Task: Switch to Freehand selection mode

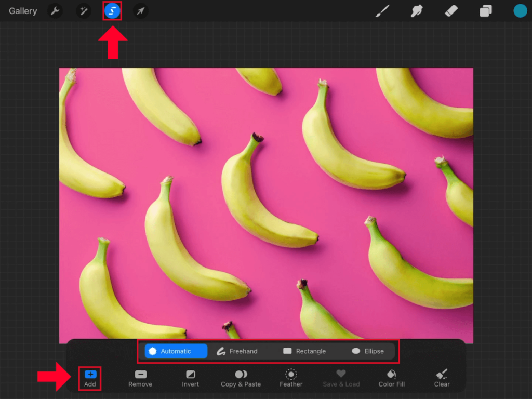Action: (237, 351)
